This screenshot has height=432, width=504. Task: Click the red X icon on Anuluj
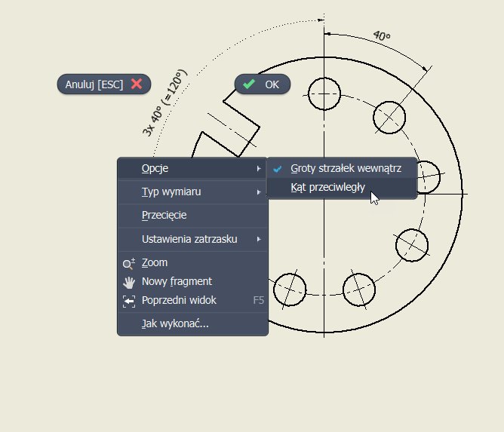(137, 84)
